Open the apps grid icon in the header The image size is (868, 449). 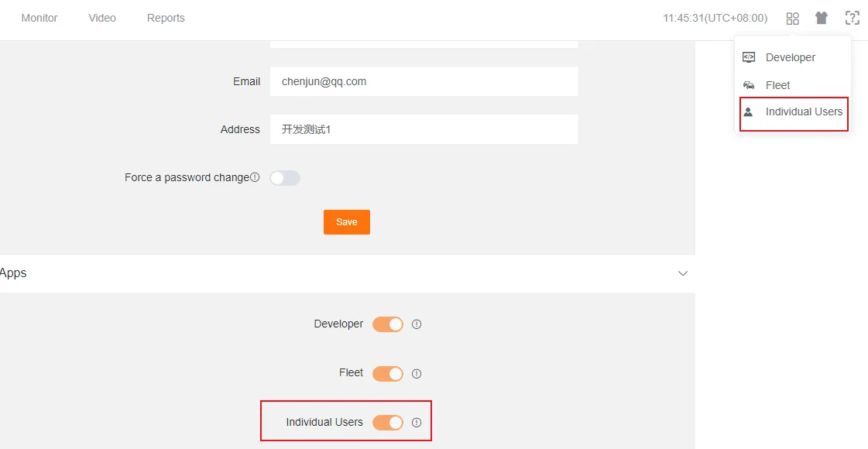point(792,18)
